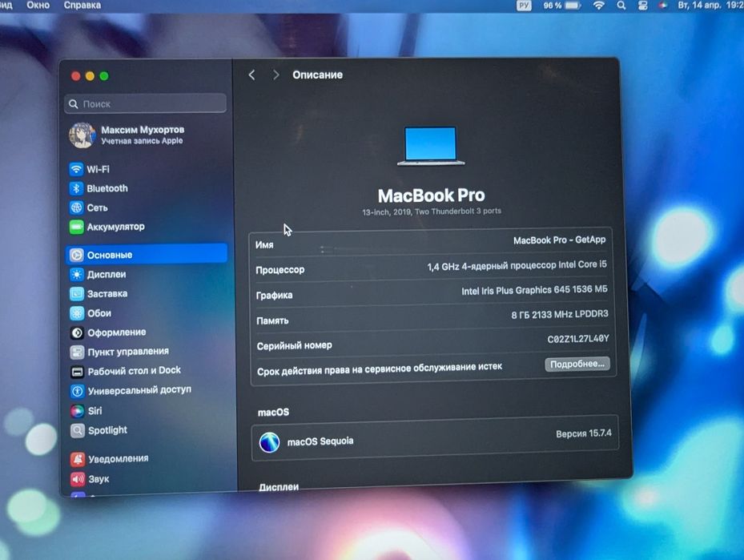Click the 8 ГБ 2133 MHz LPDDR3 value

(560, 314)
